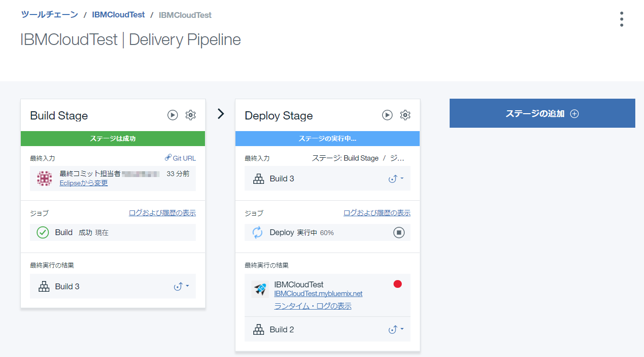Image resolution: width=644 pixels, height=357 pixels.
Task: Click the green ステージは成功 status bar
Action: [113, 138]
